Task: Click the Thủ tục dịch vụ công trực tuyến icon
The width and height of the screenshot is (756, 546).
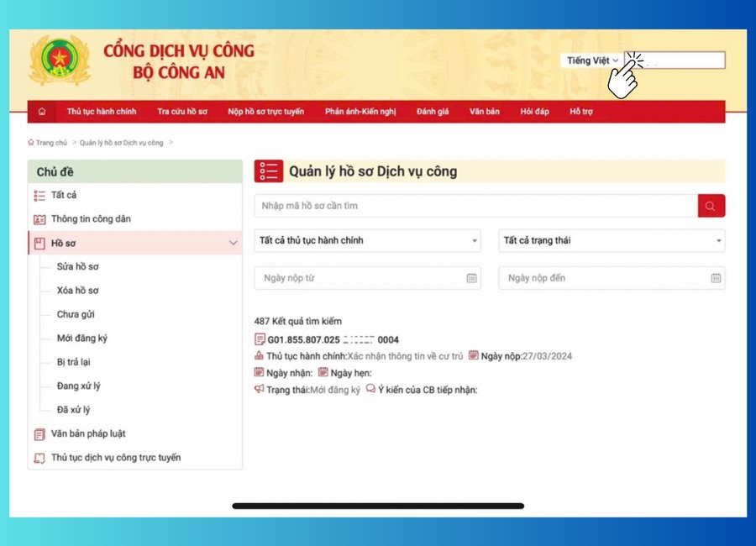Action: pyautogui.click(x=39, y=458)
